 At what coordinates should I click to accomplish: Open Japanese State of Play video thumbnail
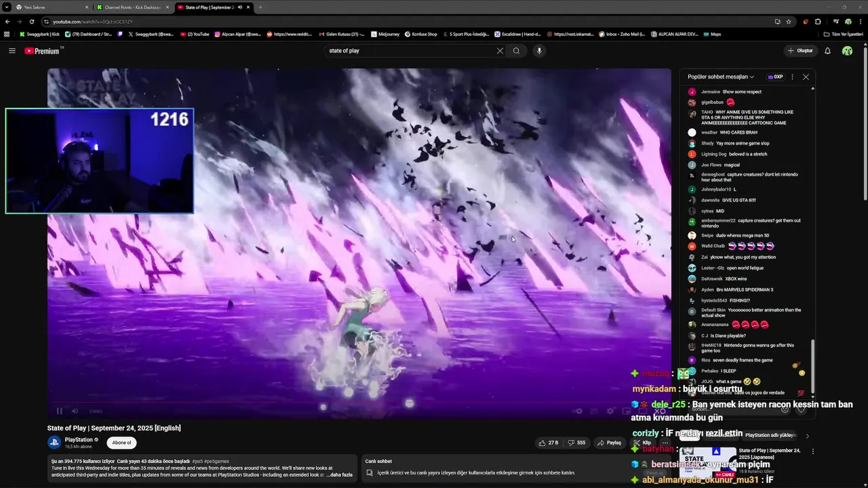click(x=708, y=462)
